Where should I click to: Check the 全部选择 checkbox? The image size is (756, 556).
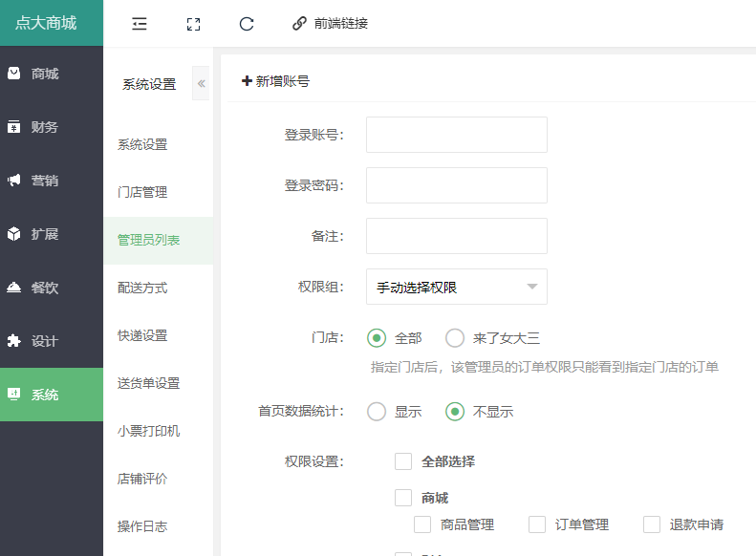[403, 461]
